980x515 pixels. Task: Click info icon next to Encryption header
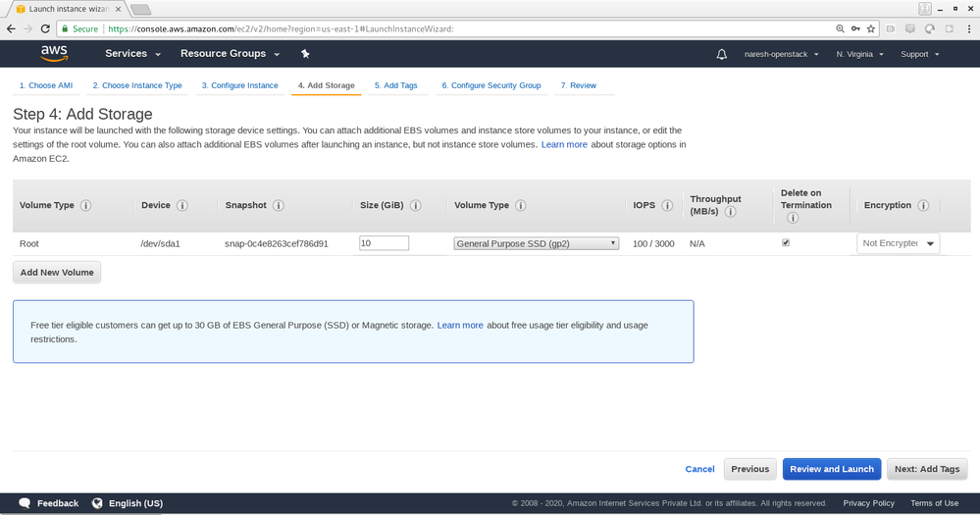coord(922,206)
